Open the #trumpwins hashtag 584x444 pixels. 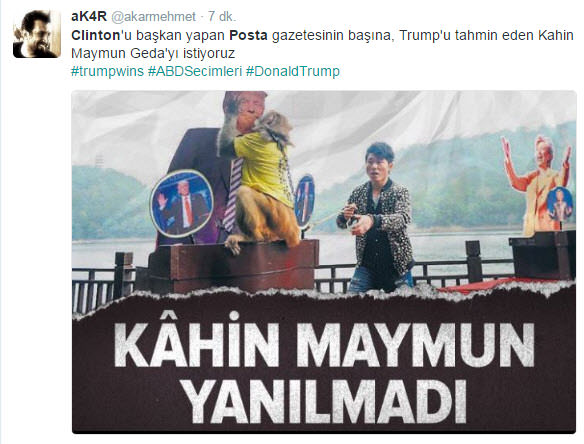click(107, 71)
